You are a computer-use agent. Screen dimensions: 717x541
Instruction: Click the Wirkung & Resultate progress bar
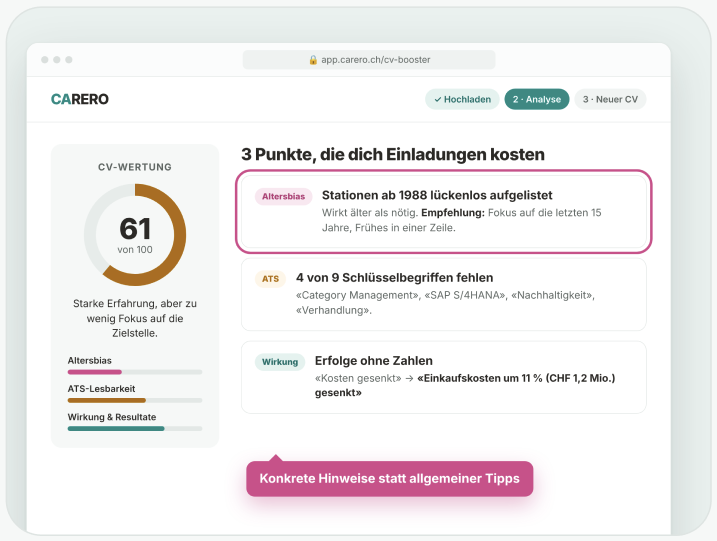pyautogui.click(x=135, y=429)
